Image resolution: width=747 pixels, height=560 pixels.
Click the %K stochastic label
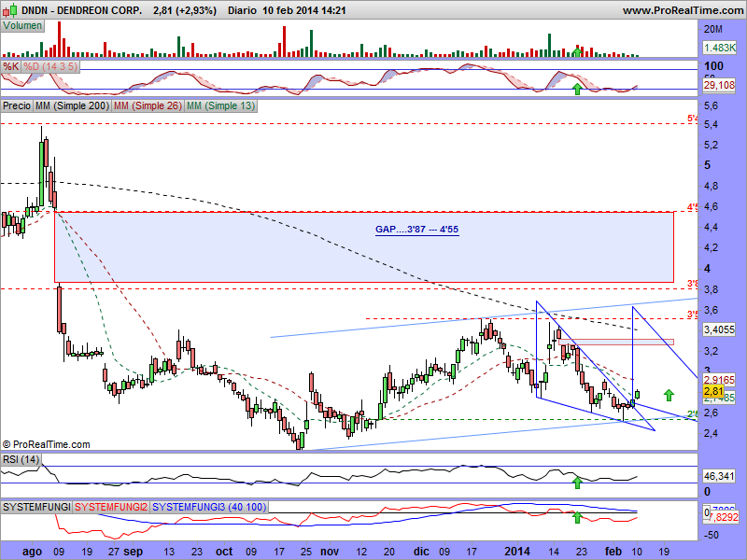tap(10, 66)
